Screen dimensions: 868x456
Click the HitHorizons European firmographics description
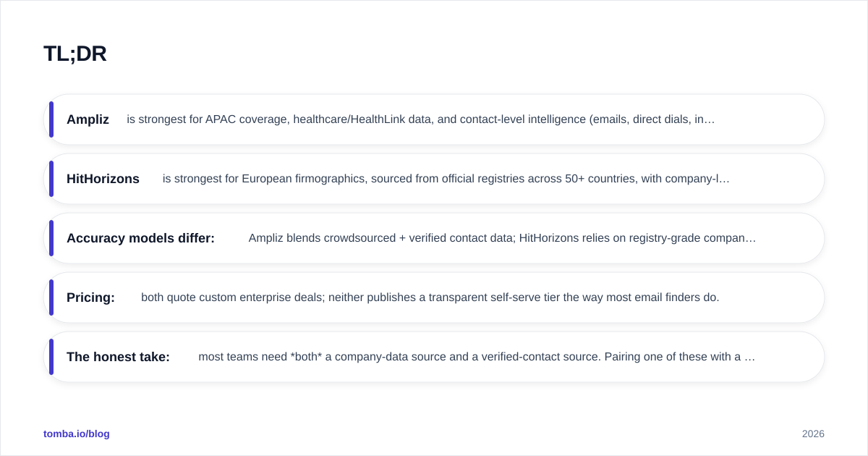446,179
